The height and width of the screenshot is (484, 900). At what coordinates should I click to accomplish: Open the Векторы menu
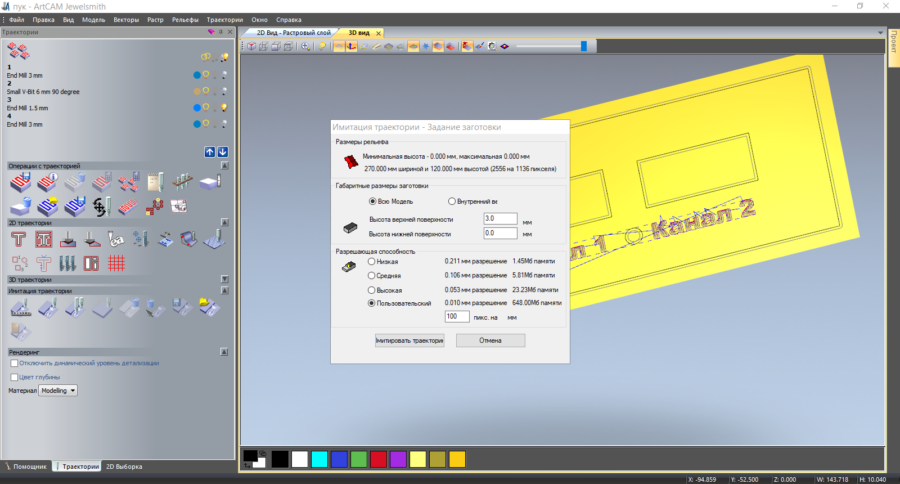coord(126,20)
